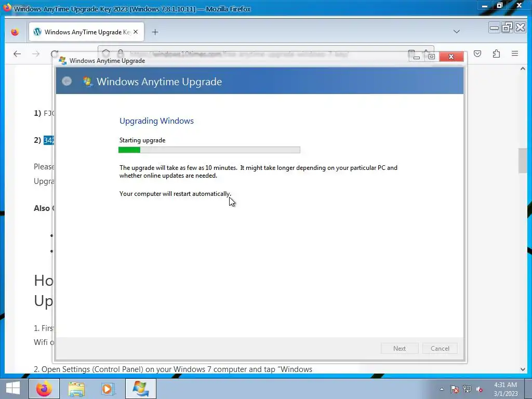This screenshot has width=532, height=399.
Task: Open a new Firefox tab
Action: coord(155,32)
